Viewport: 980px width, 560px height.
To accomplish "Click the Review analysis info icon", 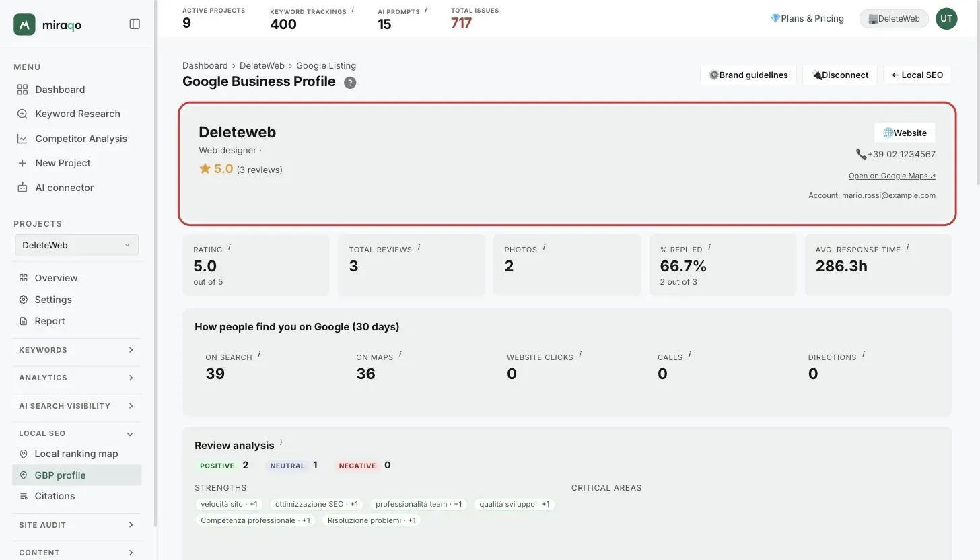I will tap(281, 442).
